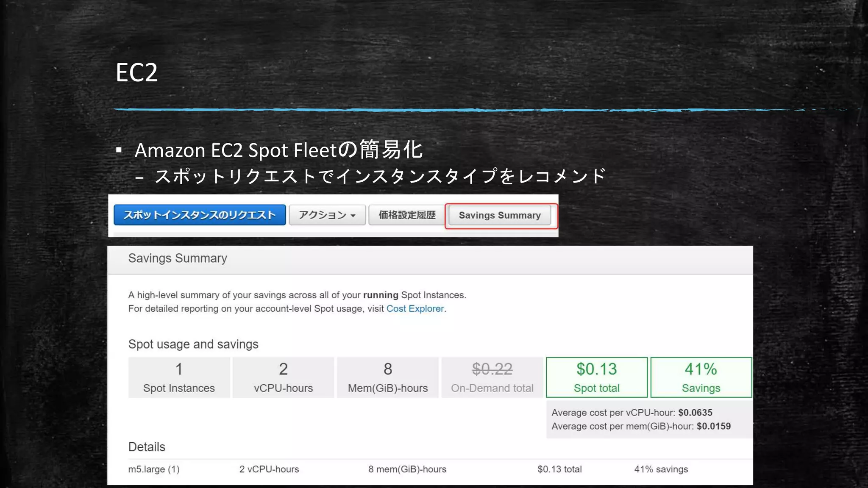Click the 41% savings details cell
Image resolution: width=868 pixels, height=488 pixels.
661,469
